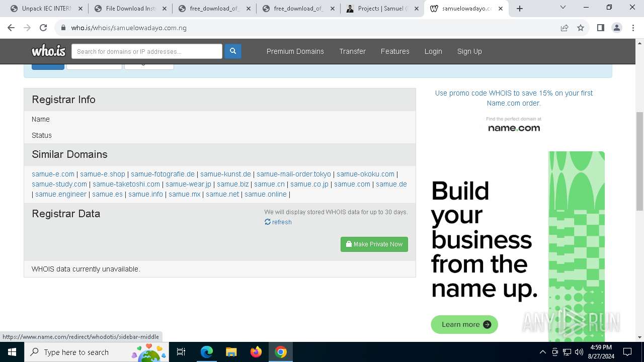Launch Firefox from the taskbar

[256, 352]
